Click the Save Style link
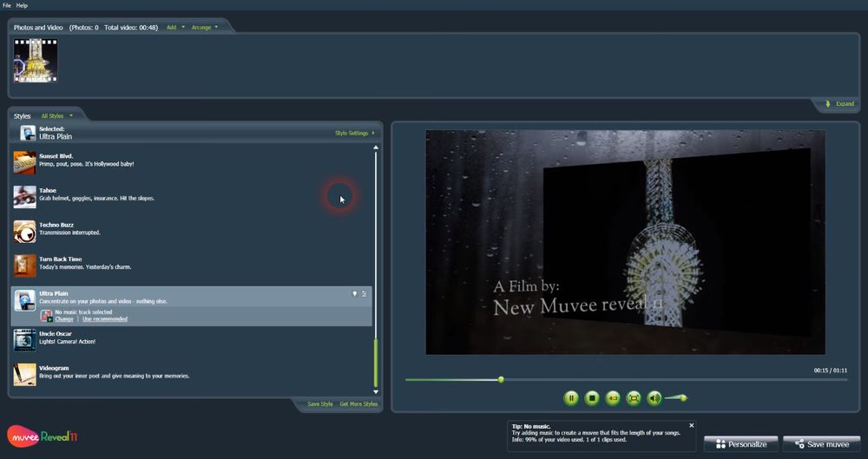This screenshot has width=868, height=459. 320,404
